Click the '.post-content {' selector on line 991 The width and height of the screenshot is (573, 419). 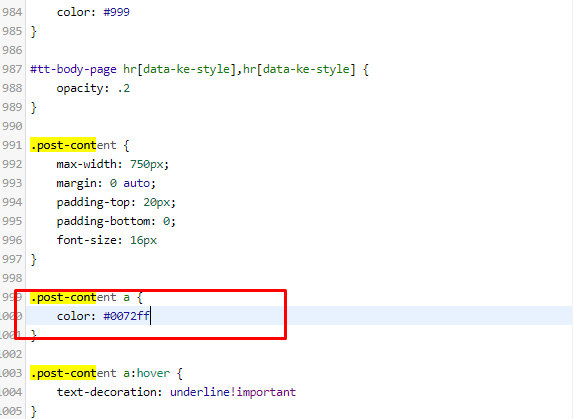tap(80, 145)
